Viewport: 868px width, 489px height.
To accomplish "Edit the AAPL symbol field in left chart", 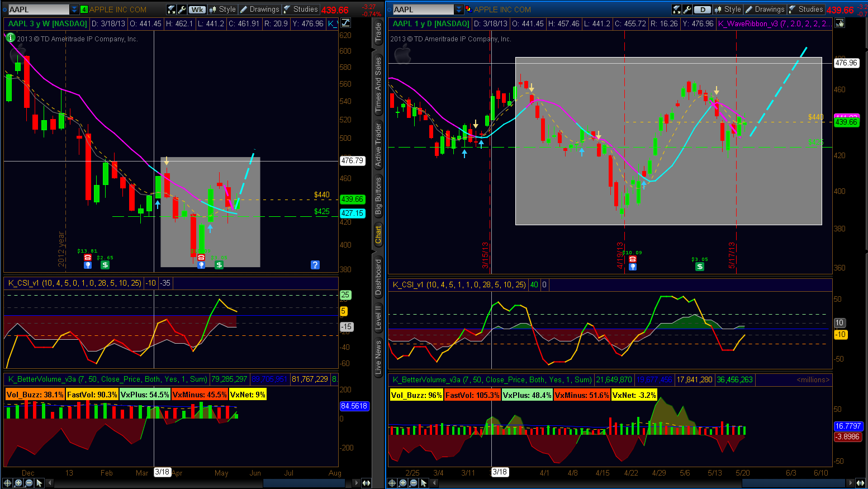I will coord(39,10).
